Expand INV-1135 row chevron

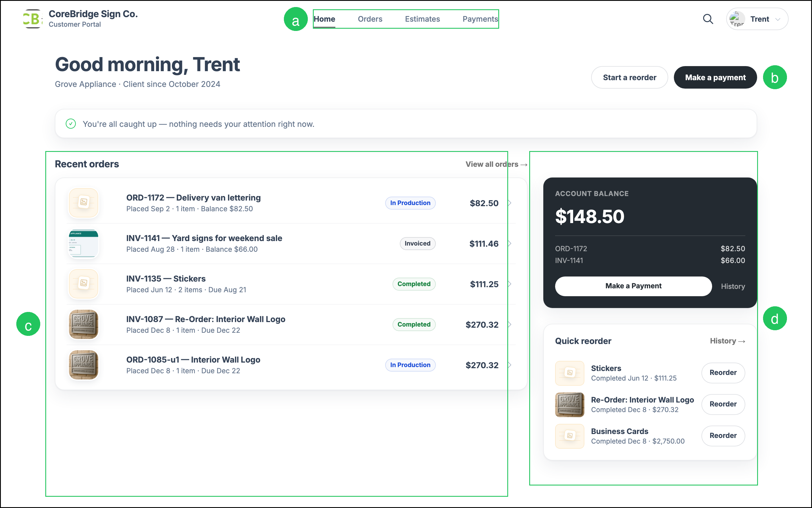pos(510,284)
